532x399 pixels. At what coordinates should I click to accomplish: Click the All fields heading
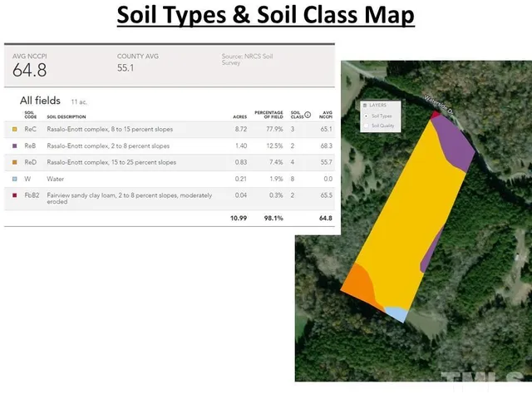coord(38,100)
